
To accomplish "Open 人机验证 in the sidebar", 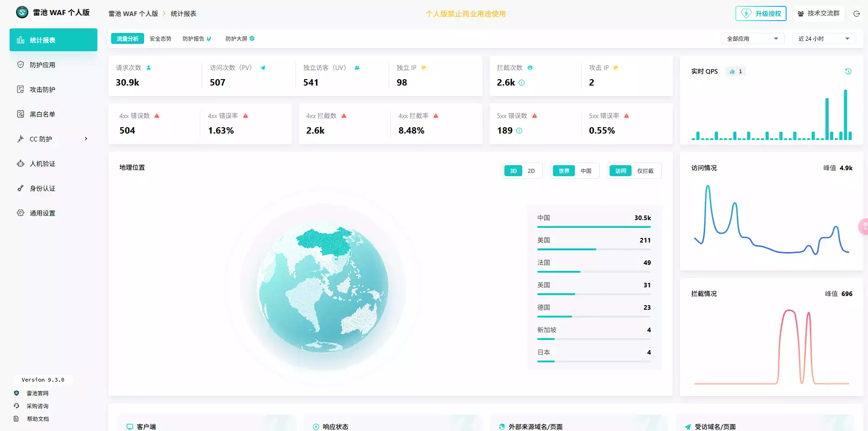I will click(42, 164).
